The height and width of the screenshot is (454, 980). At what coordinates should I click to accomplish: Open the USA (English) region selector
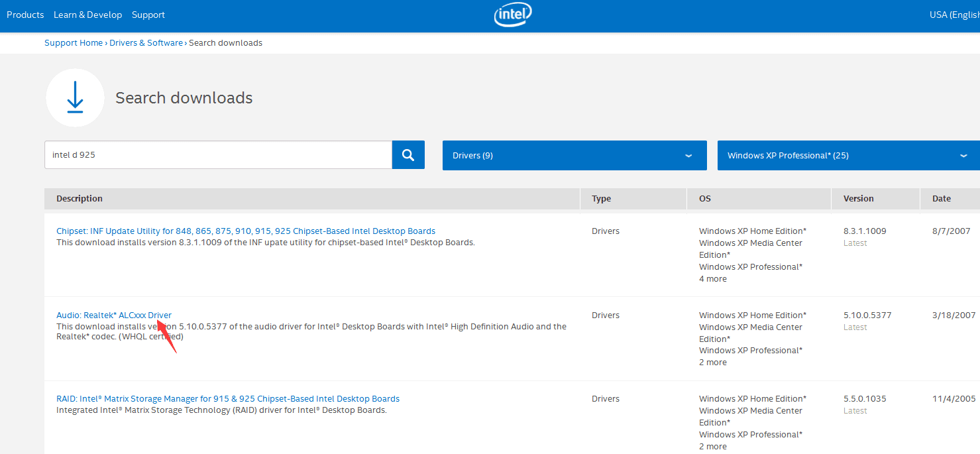click(954, 15)
